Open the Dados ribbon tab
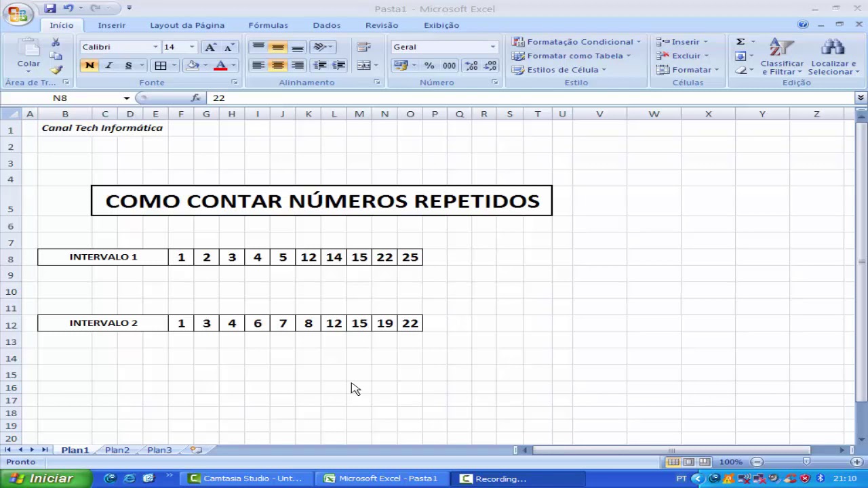This screenshot has height=488, width=868. (x=327, y=25)
